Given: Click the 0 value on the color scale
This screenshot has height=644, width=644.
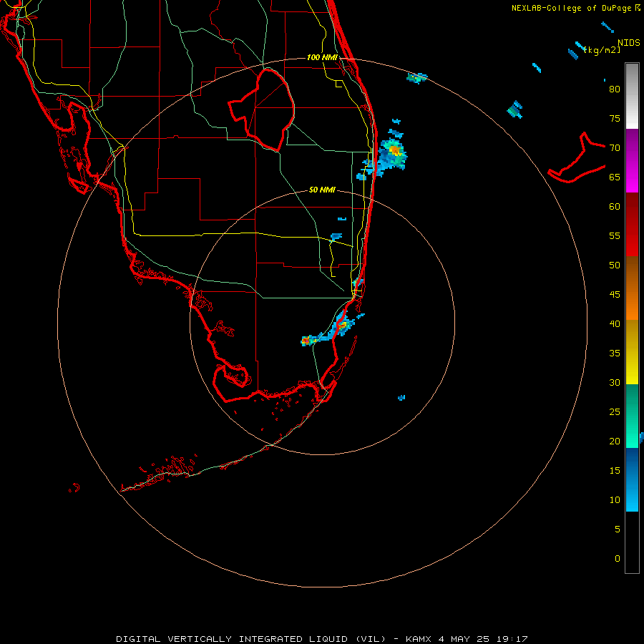Looking at the screenshot, I should pyautogui.click(x=618, y=559).
